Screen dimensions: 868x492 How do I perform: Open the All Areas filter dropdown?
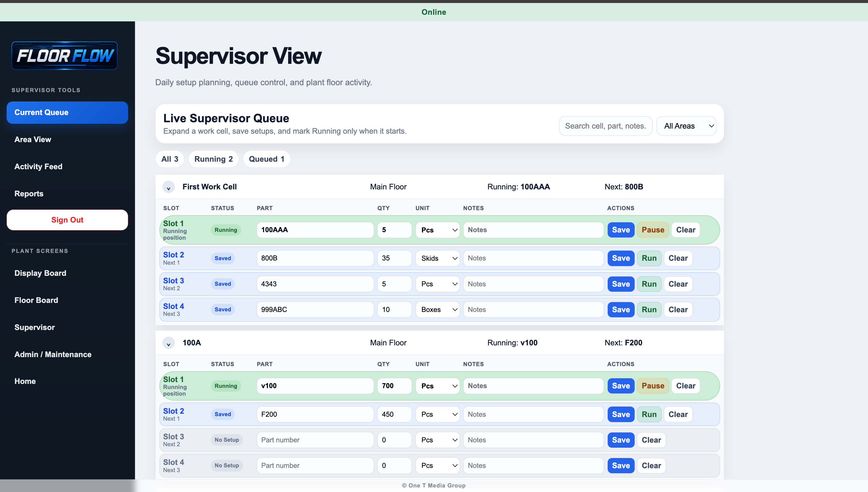coord(686,126)
